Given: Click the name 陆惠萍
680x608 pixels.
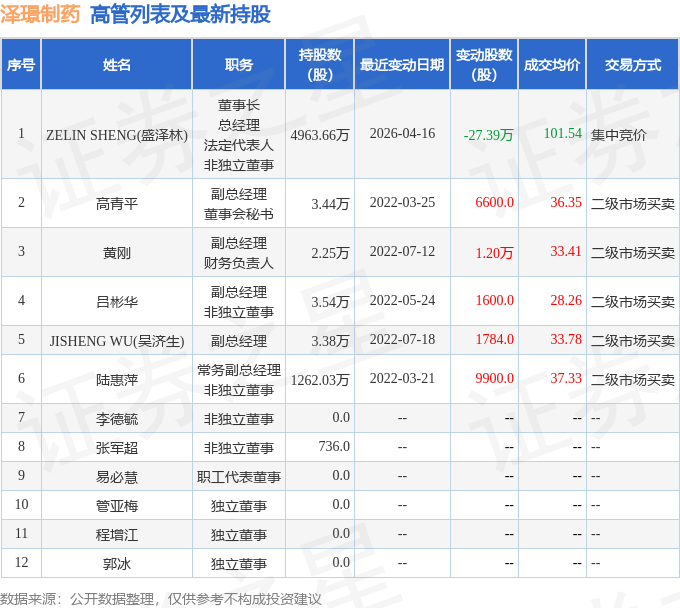Looking at the screenshot, I should click(x=117, y=380).
